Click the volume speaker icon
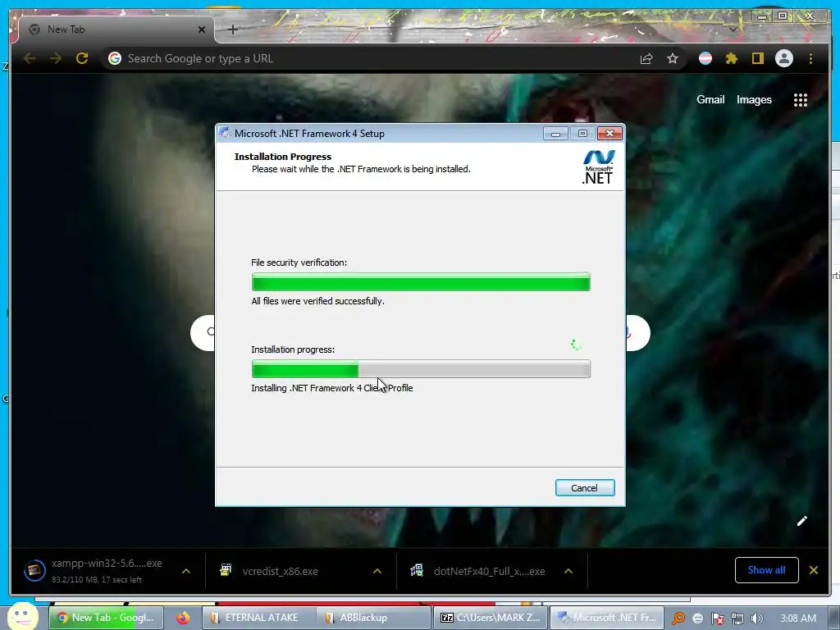 point(756,619)
